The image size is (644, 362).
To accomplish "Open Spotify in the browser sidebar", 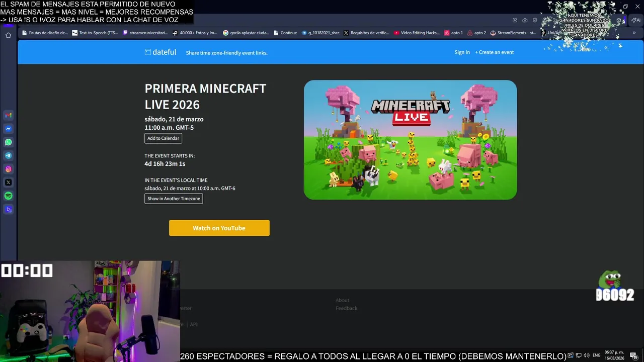I will pyautogui.click(x=9, y=196).
